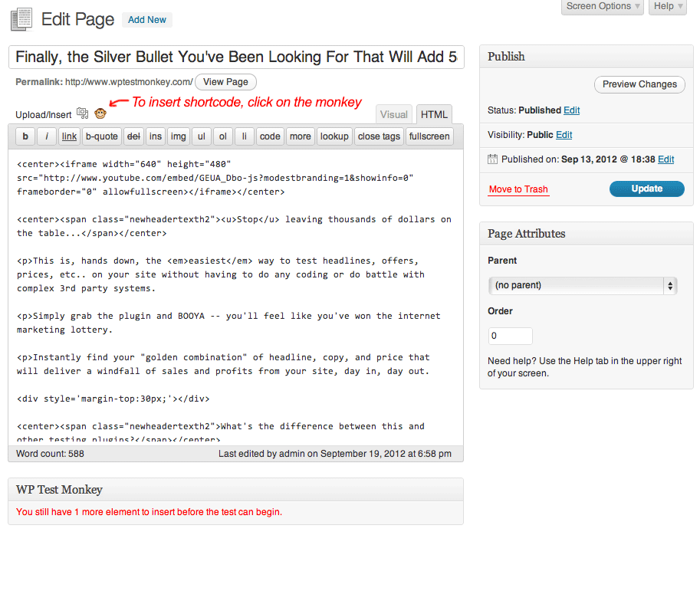Switch to the Visual editor tab
This screenshot has height=591, width=700.
tap(394, 115)
